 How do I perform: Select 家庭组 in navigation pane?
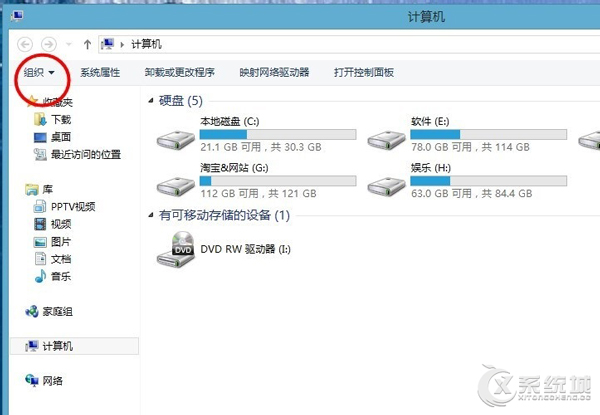pyautogui.click(x=57, y=312)
